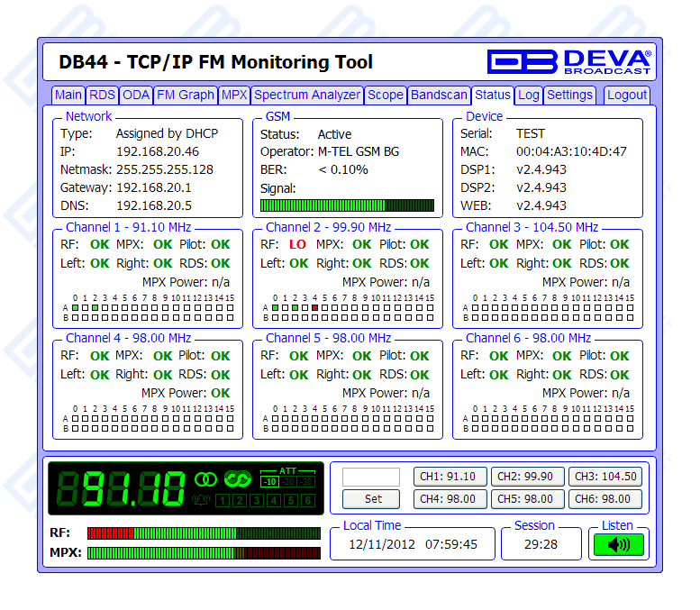The height and width of the screenshot is (610, 700).
Task: Click the stereo indicator rings icon
Action: [206, 478]
